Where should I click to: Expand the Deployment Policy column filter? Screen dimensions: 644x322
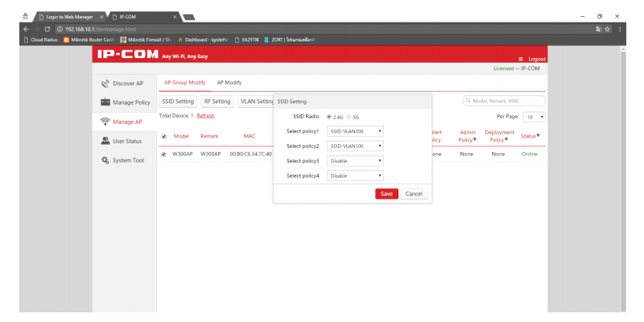point(506,140)
